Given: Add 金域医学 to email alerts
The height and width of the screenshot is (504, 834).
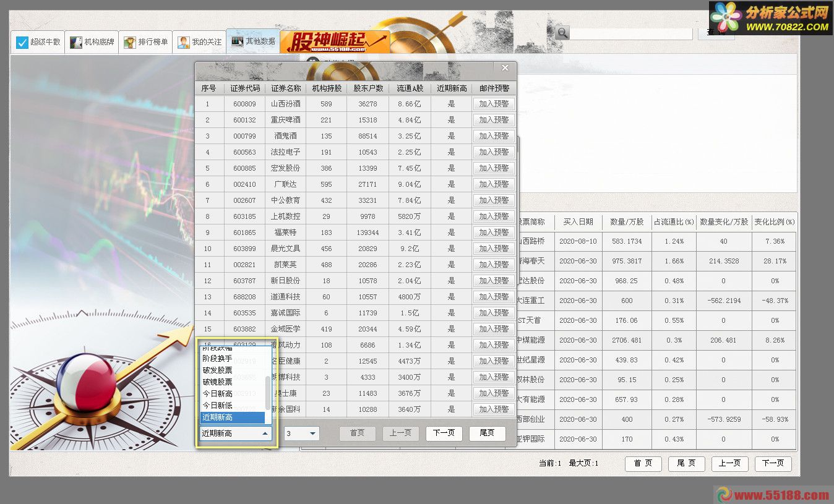Looking at the screenshot, I should [x=494, y=329].
